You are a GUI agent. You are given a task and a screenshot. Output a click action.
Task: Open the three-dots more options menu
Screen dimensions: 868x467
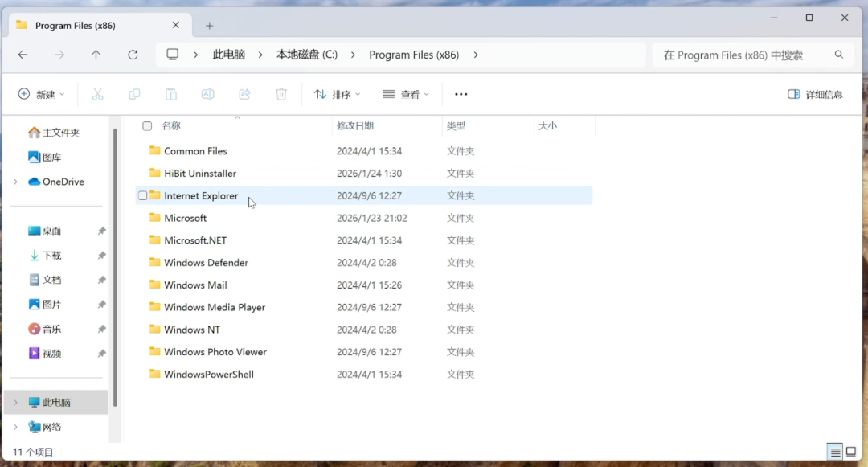pyautogui.click(x=461, y=95)
